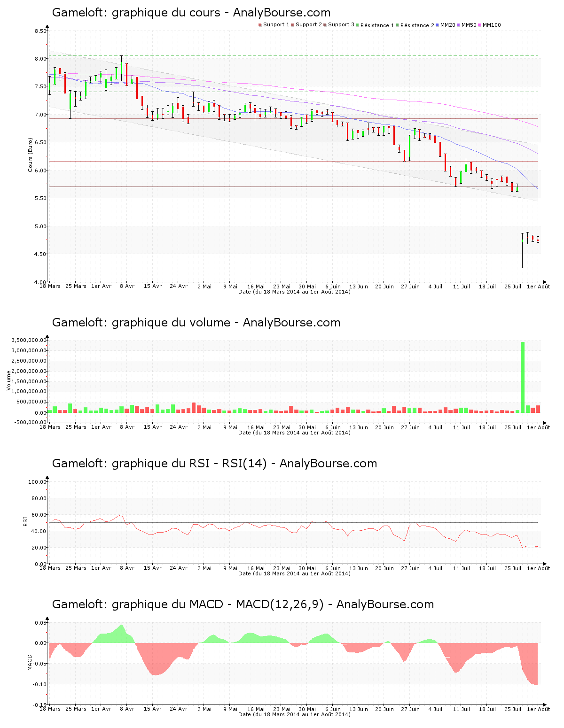
Task: Click the date range caption under RSI chart
Action: pos(294,573)
